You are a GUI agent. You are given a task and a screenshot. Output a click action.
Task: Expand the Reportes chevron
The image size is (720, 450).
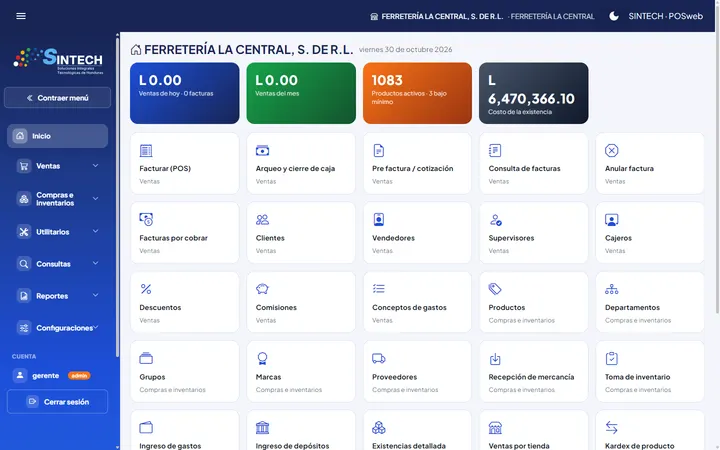(95, 295)
